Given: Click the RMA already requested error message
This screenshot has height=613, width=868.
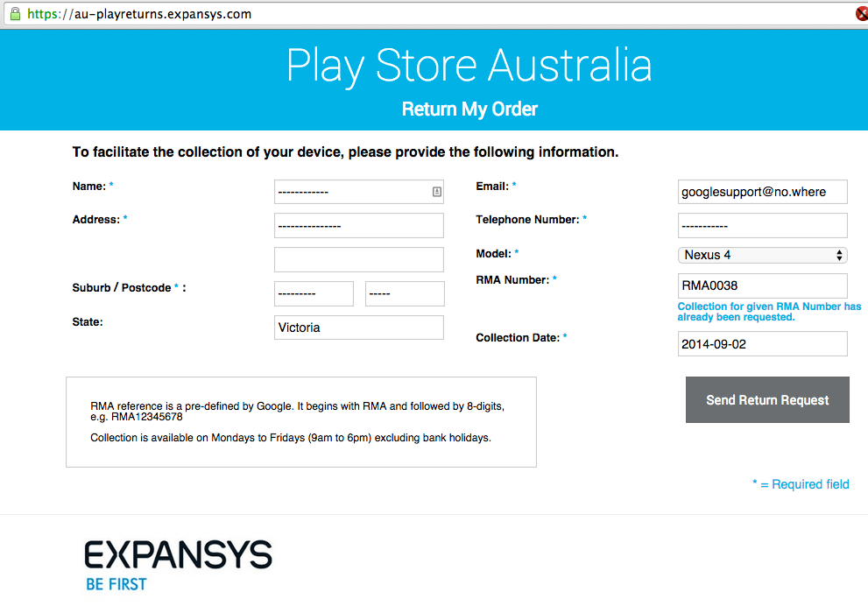Looking at the screenshot, I should [x=769, y=312].
